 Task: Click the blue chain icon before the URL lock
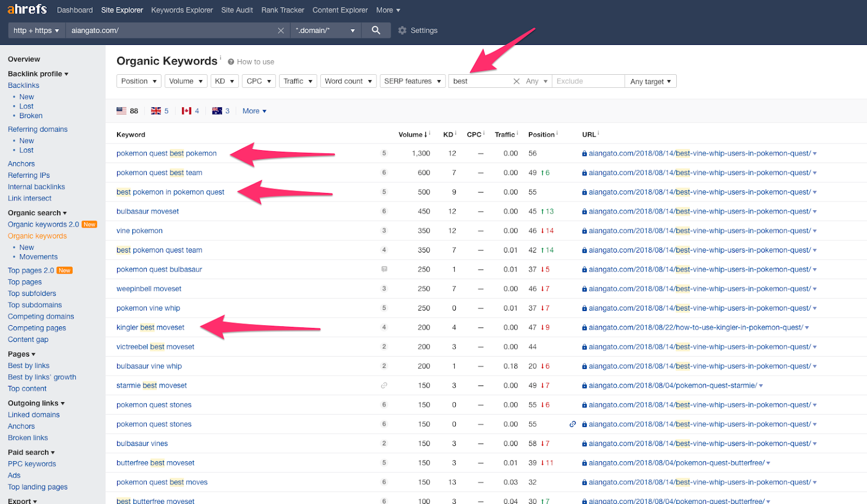tap(573, 424)
